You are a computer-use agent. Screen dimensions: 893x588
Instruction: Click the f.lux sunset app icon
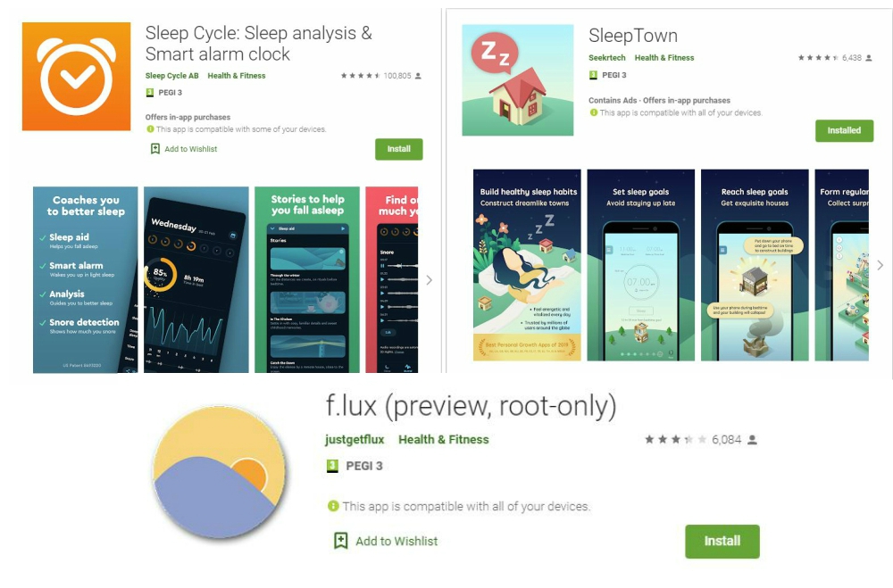[220, 472]
